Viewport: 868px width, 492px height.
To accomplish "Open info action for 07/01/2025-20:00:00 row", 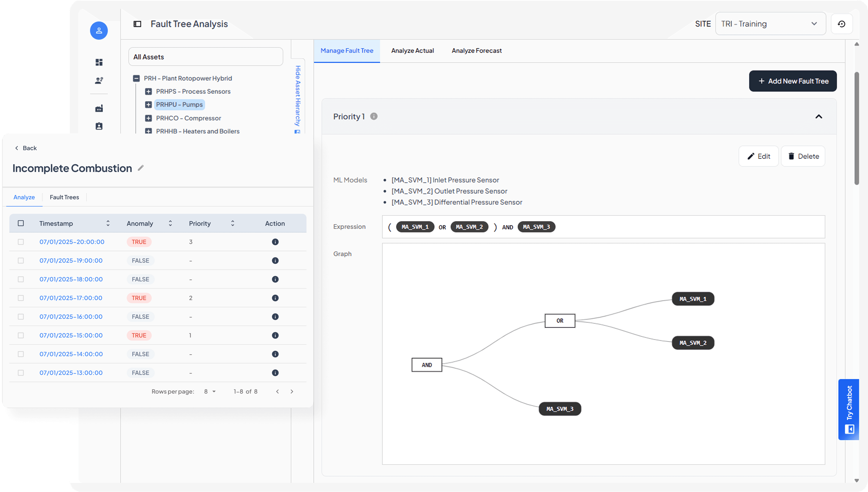I will point(275,242).
